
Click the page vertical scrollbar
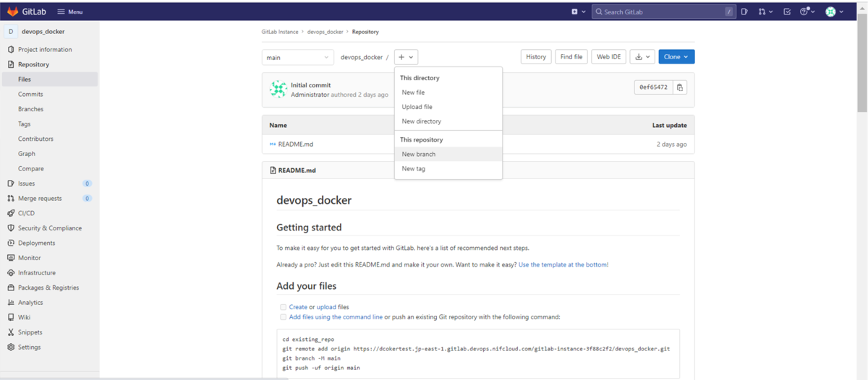(x=862, y=65)
